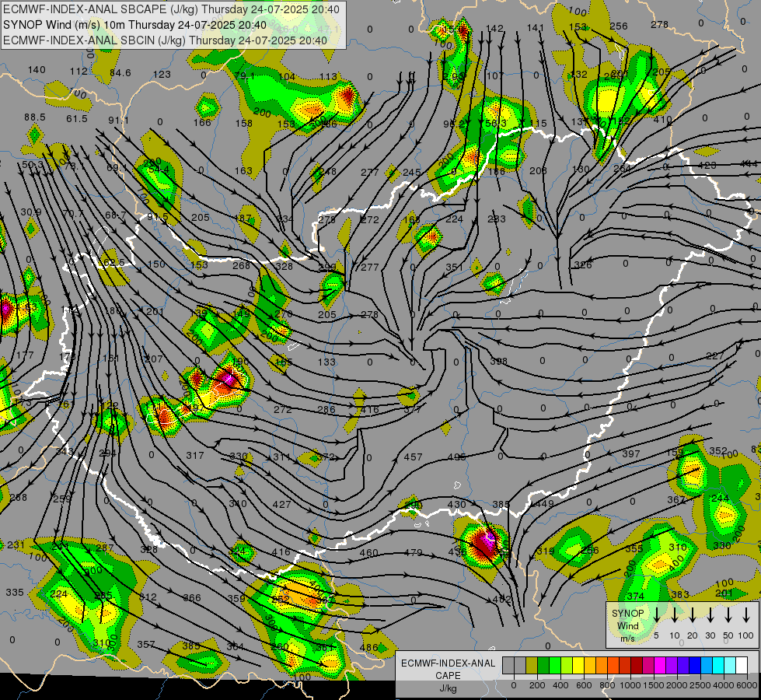Click the pure yellow swatch in CAPE scale
The width and height of the screenshot is (761, 700).
pos(578,666)
